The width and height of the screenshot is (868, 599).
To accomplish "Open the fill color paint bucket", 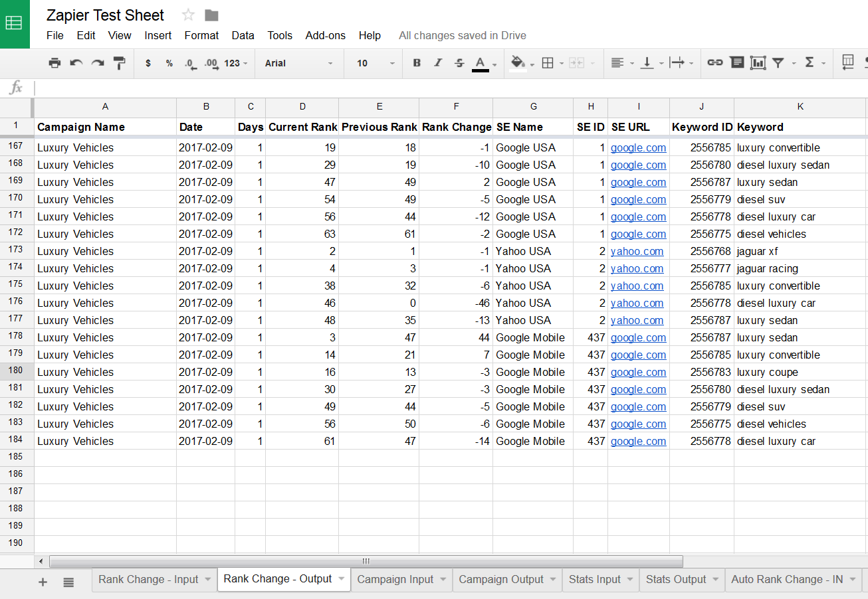I will click(x=518, y=62).
